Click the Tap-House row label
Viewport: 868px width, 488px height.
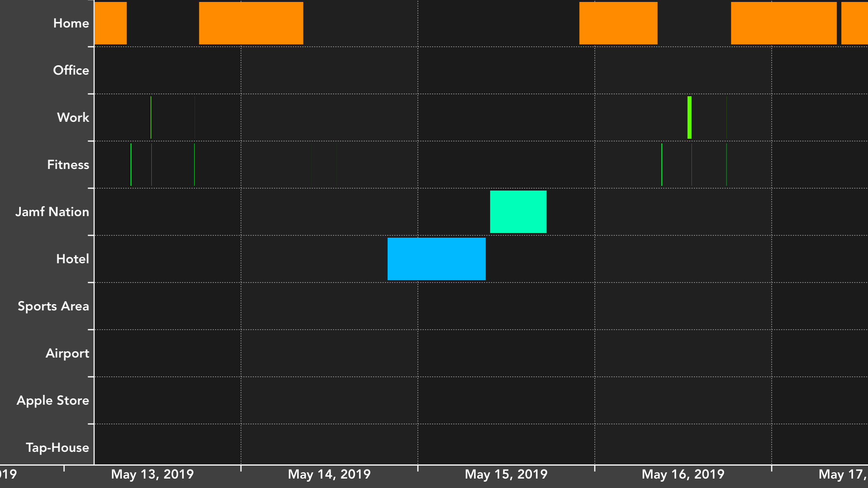click(57, 448)
